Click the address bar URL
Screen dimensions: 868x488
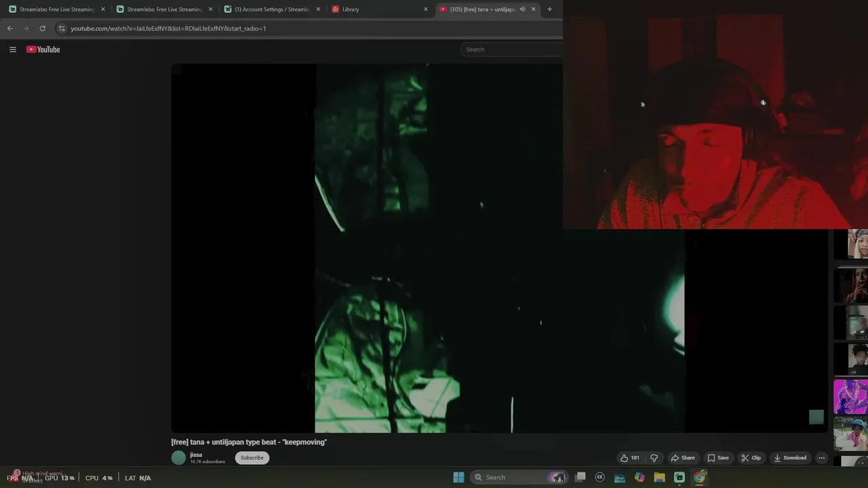coord(168,28)
